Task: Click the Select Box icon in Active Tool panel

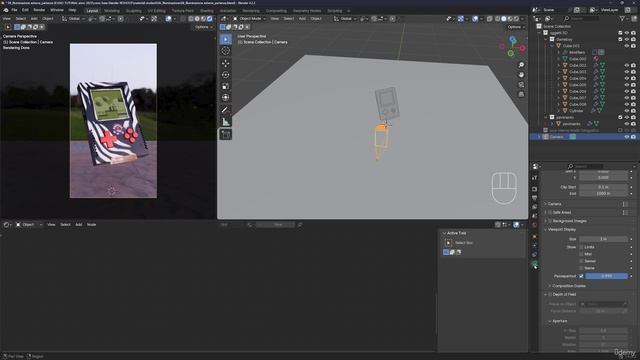Action: click(x=448, y=243)
